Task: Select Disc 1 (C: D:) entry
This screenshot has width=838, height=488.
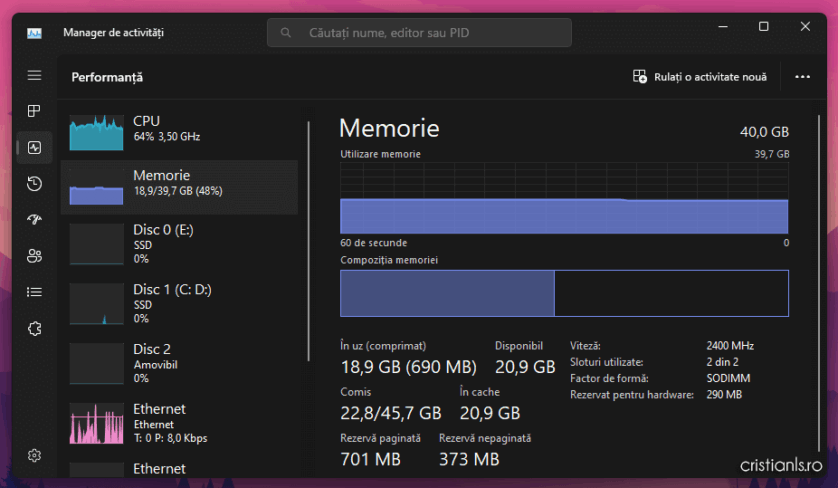Action: (x=179, y=304)
